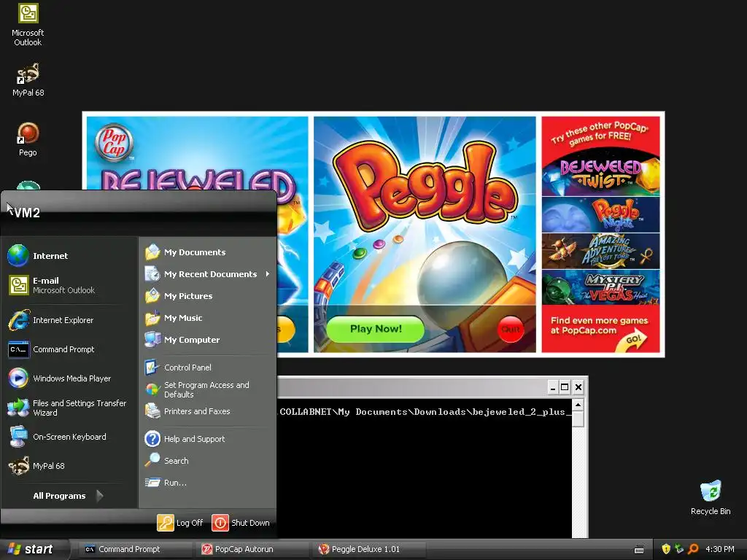Viewport: 747px width, 560px height.
Task: Open E-mail Microsoft Outlook in Start menu
Action: (x=69, y=285)
